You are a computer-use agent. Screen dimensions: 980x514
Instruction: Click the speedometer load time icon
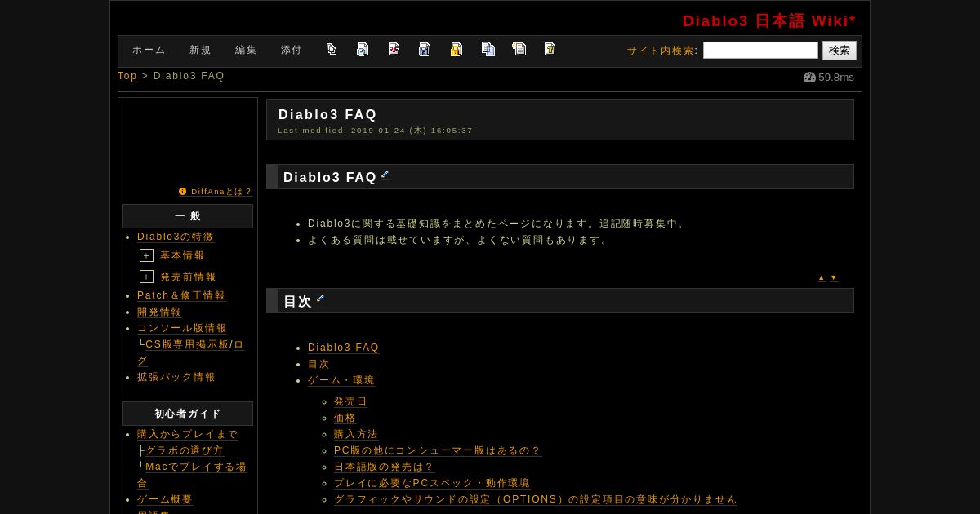click(x=809, y=78)
